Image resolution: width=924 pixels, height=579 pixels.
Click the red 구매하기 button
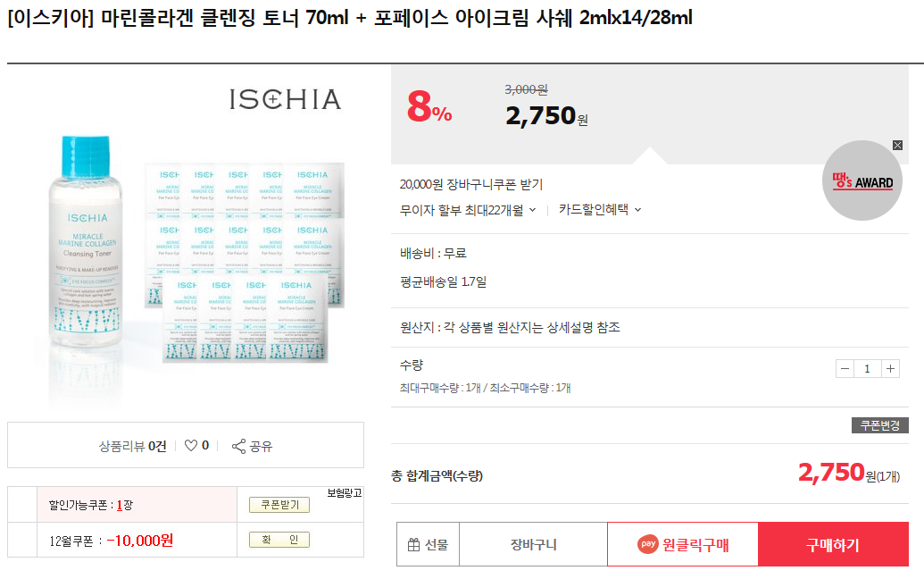[x=833, y=544]
